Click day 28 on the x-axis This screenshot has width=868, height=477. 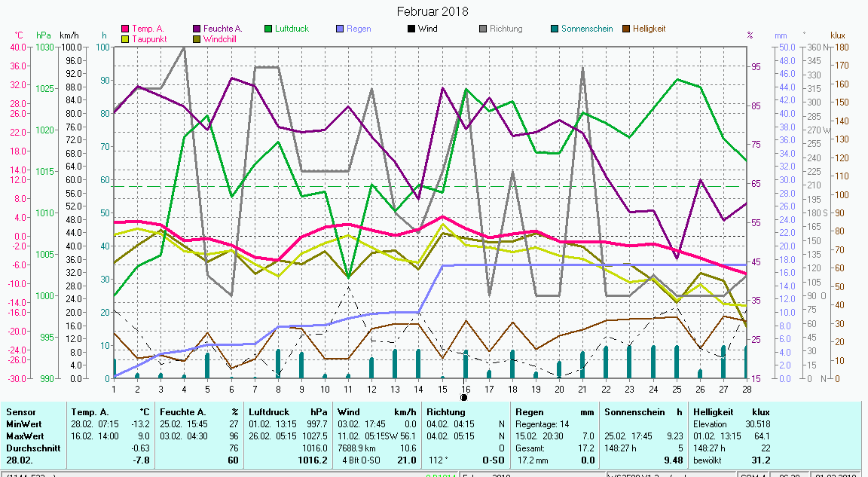point(746,388)
